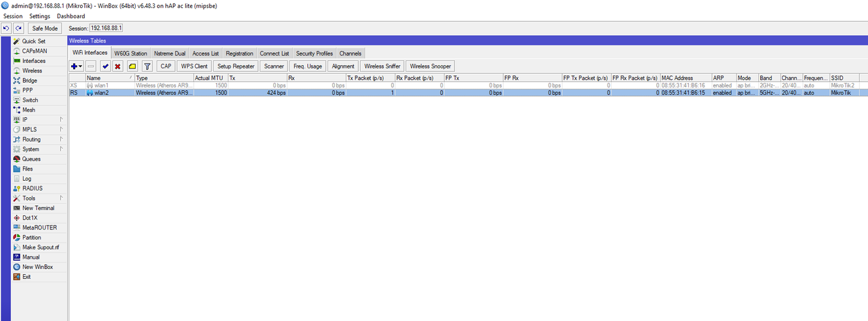Click the Scanner button
This screenshot has width=868, height=321.
[274, 66]
